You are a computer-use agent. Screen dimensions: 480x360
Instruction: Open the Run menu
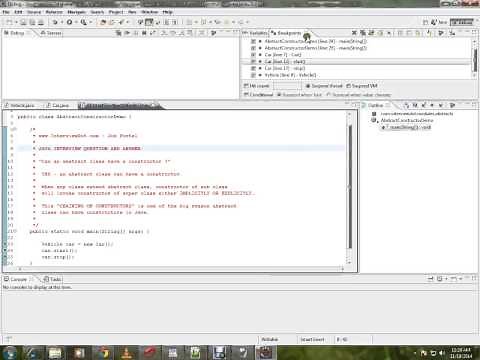[132, 12]
